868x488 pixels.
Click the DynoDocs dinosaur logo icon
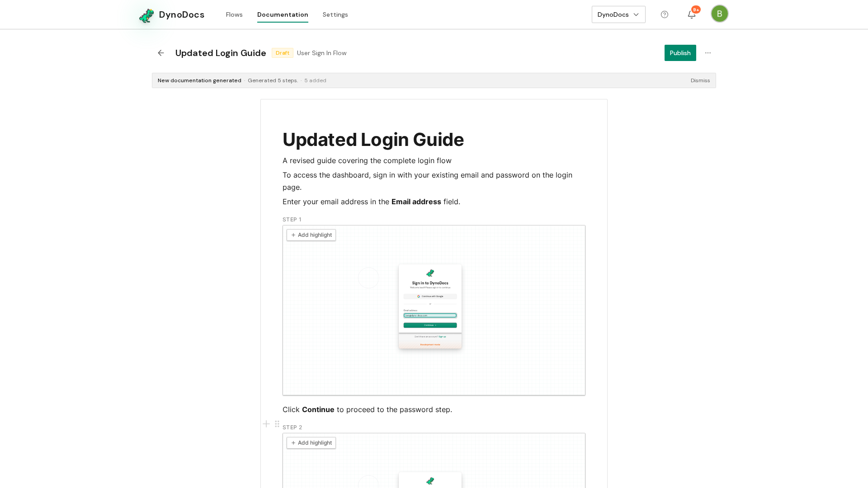point(146,15)
